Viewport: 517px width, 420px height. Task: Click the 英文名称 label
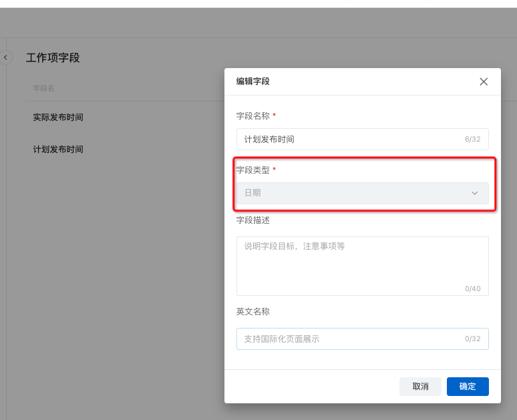click(253, 312)
